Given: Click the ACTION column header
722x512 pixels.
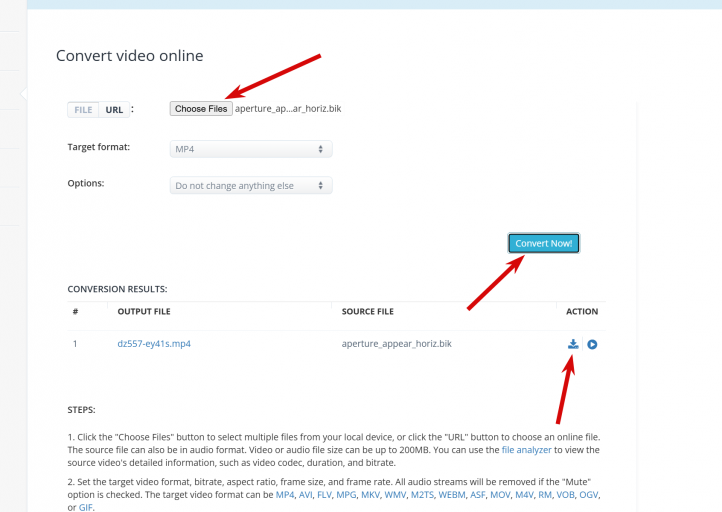Looking at the screenshot, I should [x=582, y=311].
